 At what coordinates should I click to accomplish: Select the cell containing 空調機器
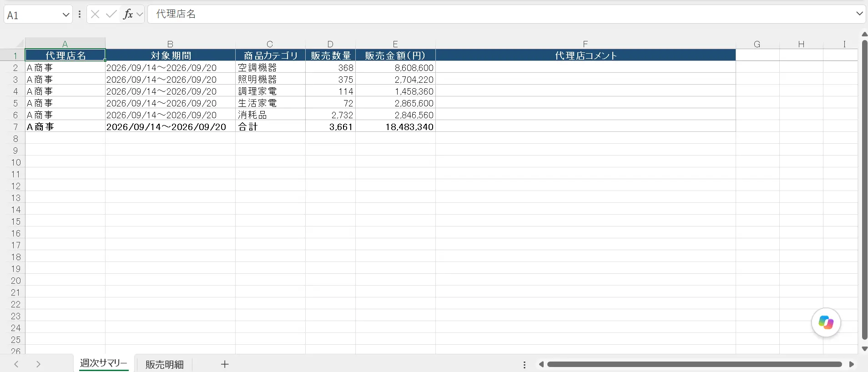(x=270, y=67)
